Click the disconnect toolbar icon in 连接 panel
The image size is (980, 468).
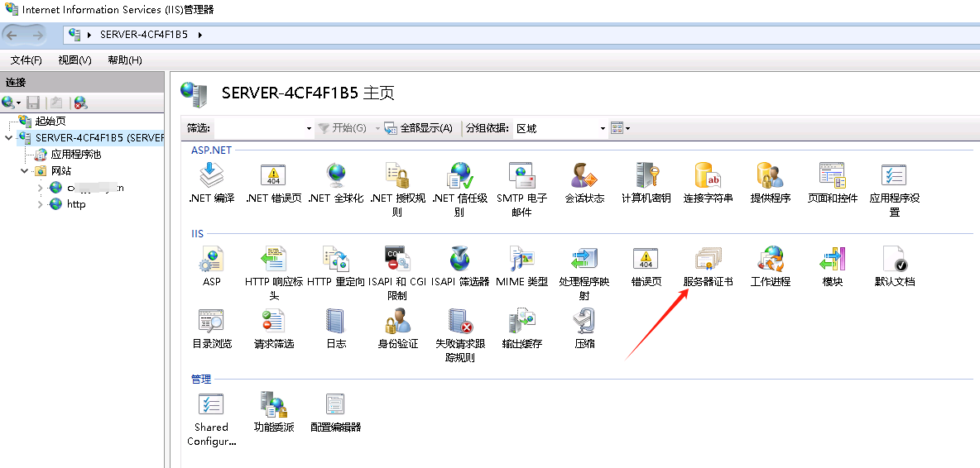tap(80, 103)
